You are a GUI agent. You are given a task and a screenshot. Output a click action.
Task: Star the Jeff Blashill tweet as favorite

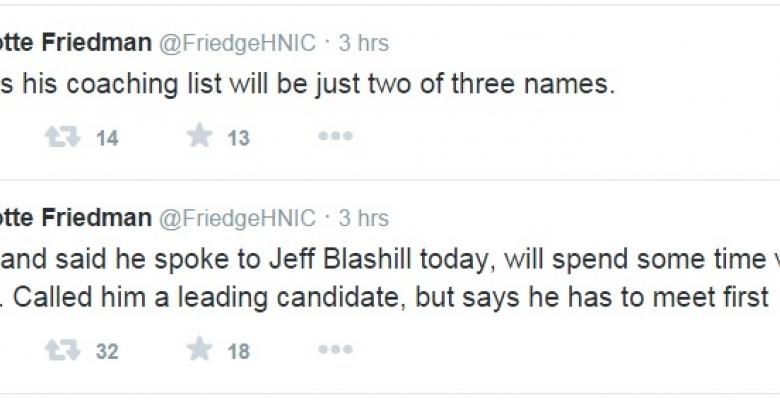(200, 349)
